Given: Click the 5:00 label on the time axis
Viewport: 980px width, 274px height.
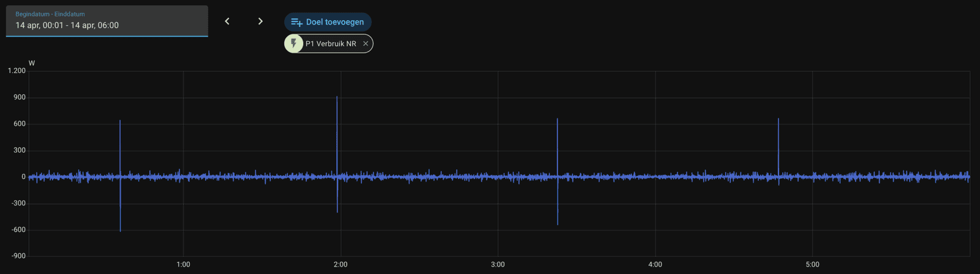Looking at the screenshot, I should (x=812, y=265).
